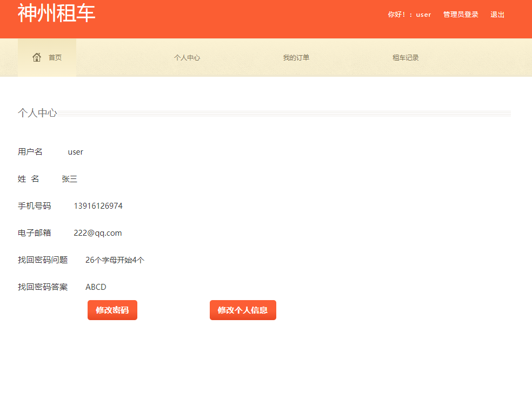Click the 用户名 label

tap(29, 151)
